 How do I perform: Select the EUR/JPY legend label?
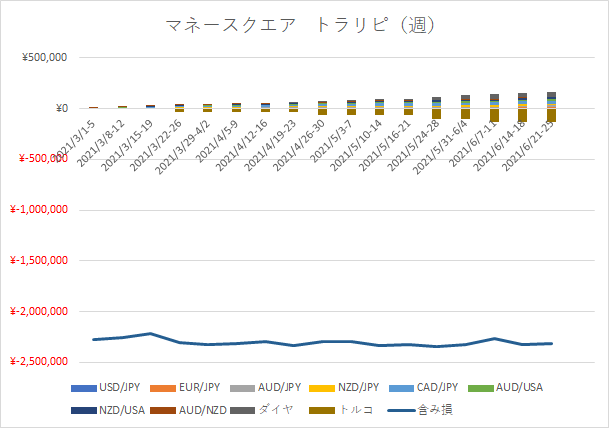[200, 387]
